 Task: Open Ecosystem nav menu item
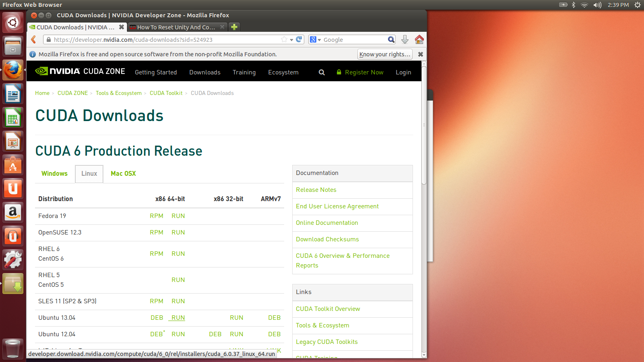pyautogui.click(x=283, y=72)
